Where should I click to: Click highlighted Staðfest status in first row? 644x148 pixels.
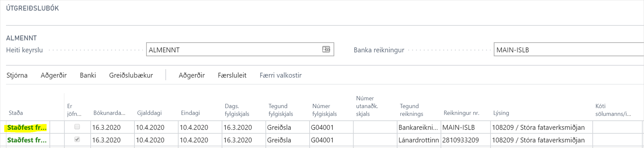(x=27, y=128)
